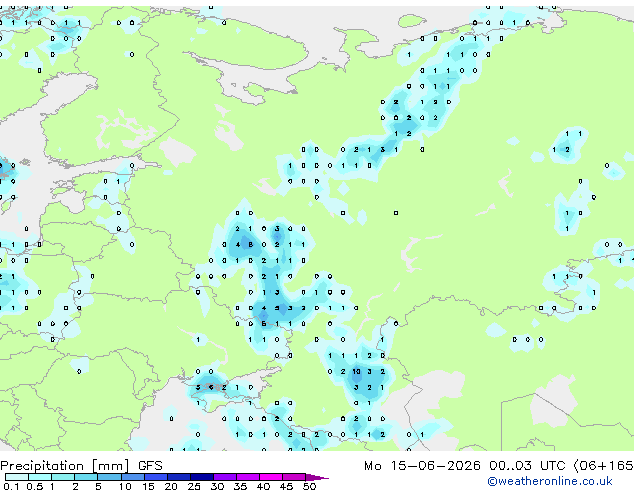
Task: Pick the 40–45 mm magenta swatch
Action: point(271,477)
